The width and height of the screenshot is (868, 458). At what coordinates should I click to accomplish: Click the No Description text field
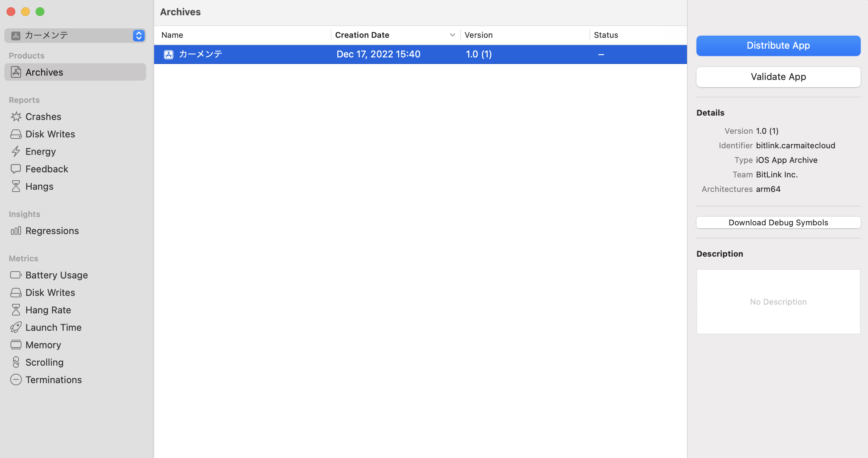[x=778, y=302]
